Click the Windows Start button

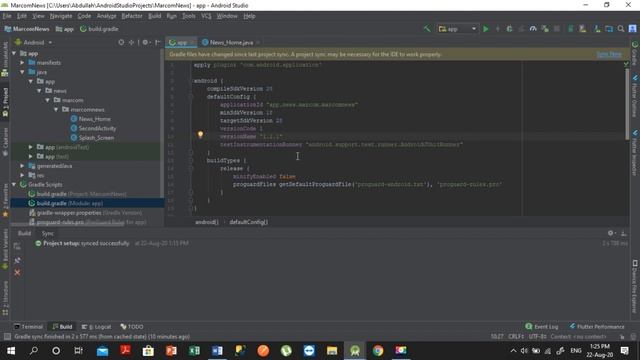click(11, 351)
